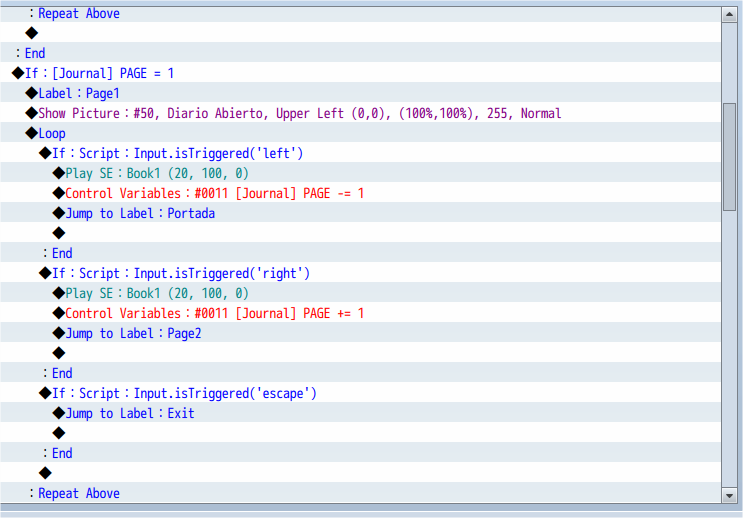743x518 pixels.
Task: Select the top 'Repeat Above' line
Action: [x=360, y=13]
